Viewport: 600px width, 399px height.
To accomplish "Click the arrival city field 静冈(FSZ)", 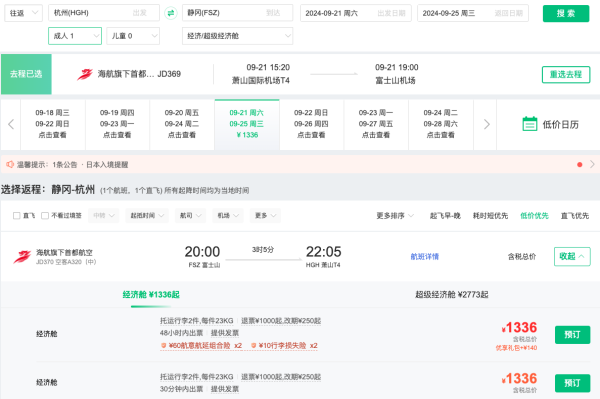I will tap(238, 13).
